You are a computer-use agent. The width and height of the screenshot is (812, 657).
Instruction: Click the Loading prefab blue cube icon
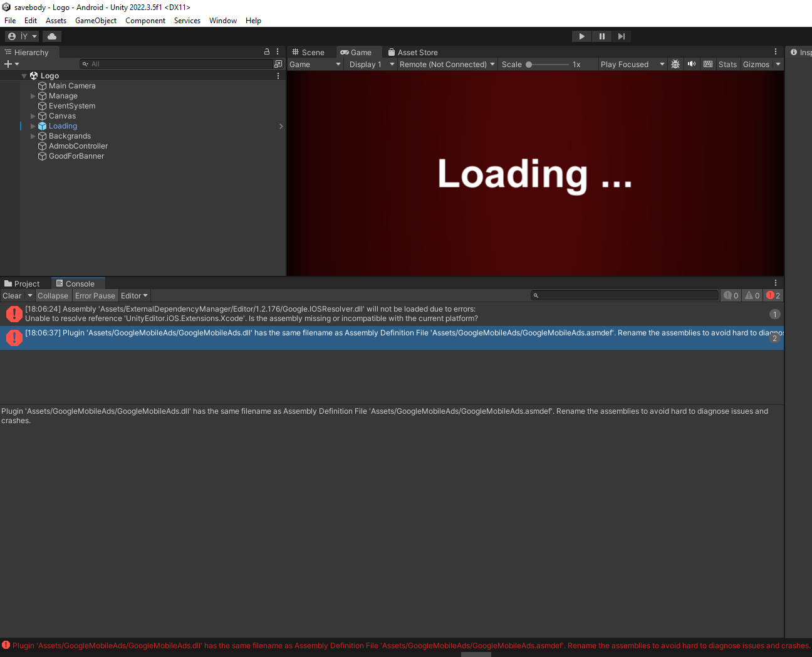click(x=43, y=126)
